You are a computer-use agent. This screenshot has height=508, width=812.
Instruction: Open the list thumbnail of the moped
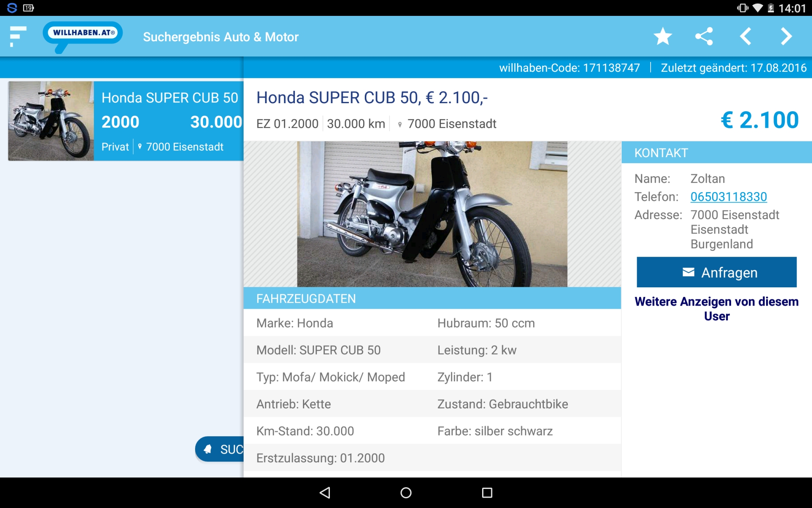click(x=51, y=121)
